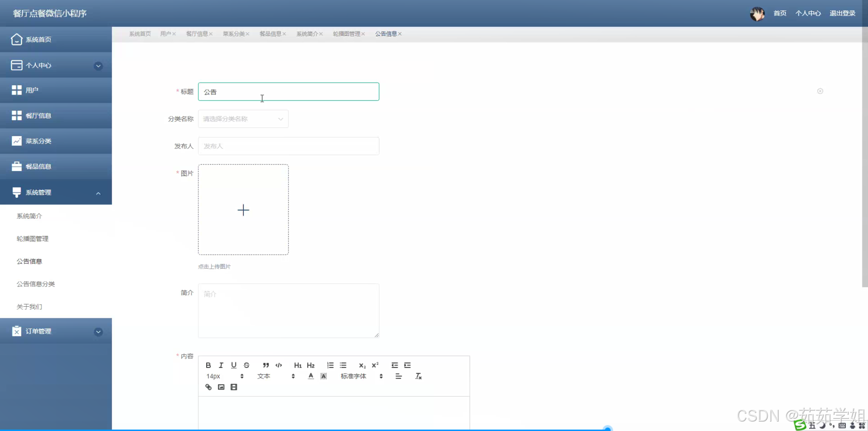Close the 系统简介 tab
Viewport: 868px width, 431px height.
(321, 34)
